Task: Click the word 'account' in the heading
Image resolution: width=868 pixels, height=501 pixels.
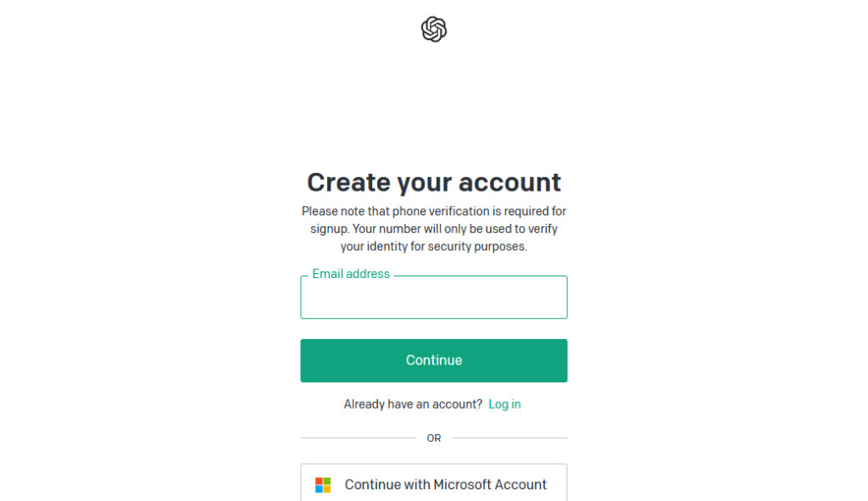Action: tap(509, 182)
